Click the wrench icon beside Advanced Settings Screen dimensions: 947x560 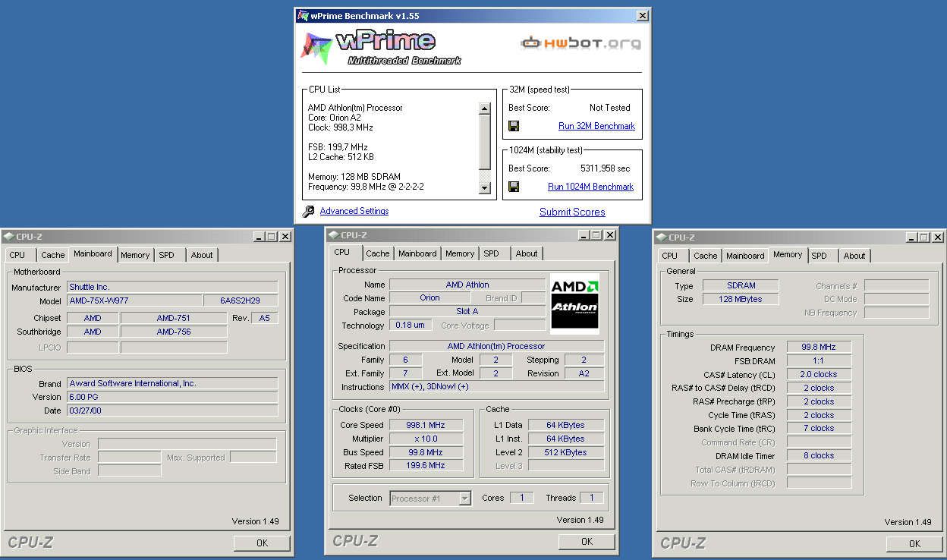click(x=308, y=212)
